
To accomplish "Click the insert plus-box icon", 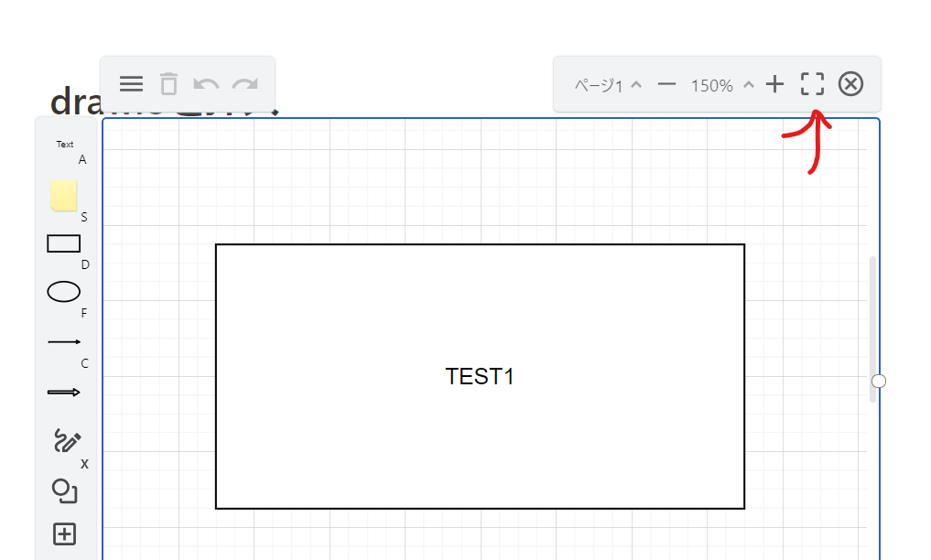I will pyautogui.click(x=64, y=533).
